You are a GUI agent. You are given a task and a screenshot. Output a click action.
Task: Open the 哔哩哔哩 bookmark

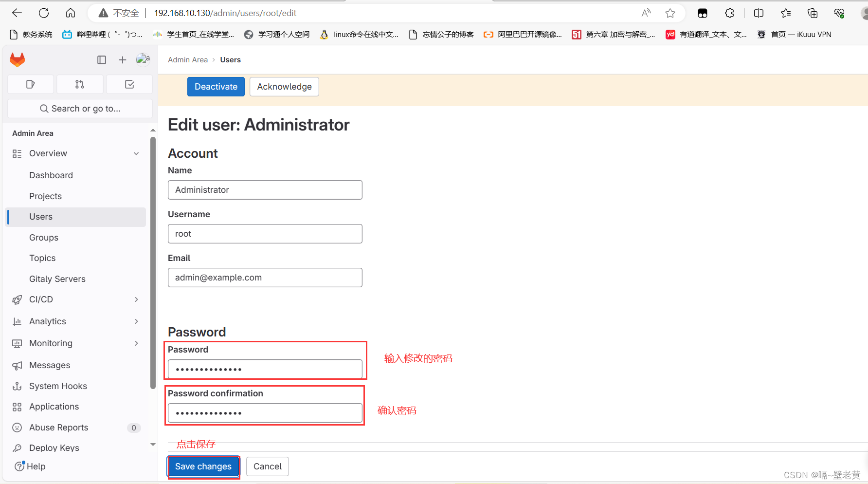pos(102,34)
